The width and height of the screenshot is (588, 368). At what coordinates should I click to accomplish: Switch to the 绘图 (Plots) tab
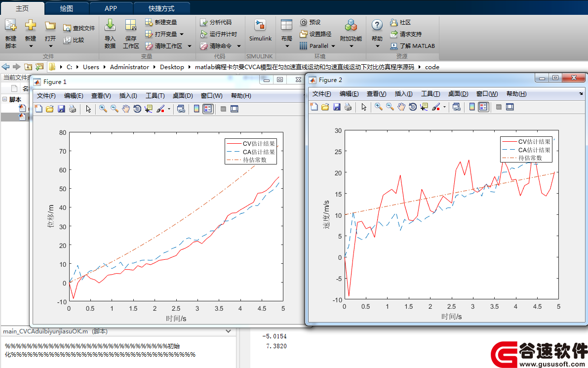coord(66,8)
